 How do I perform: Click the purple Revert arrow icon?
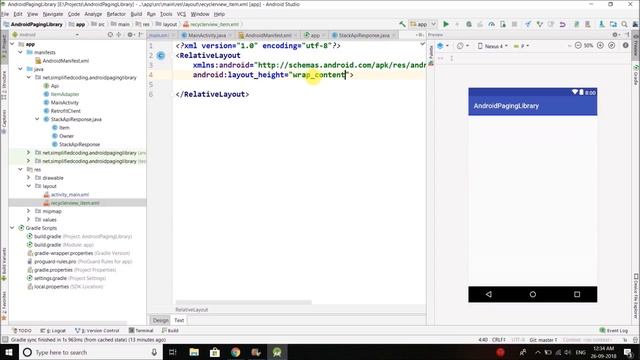point(562,24)
